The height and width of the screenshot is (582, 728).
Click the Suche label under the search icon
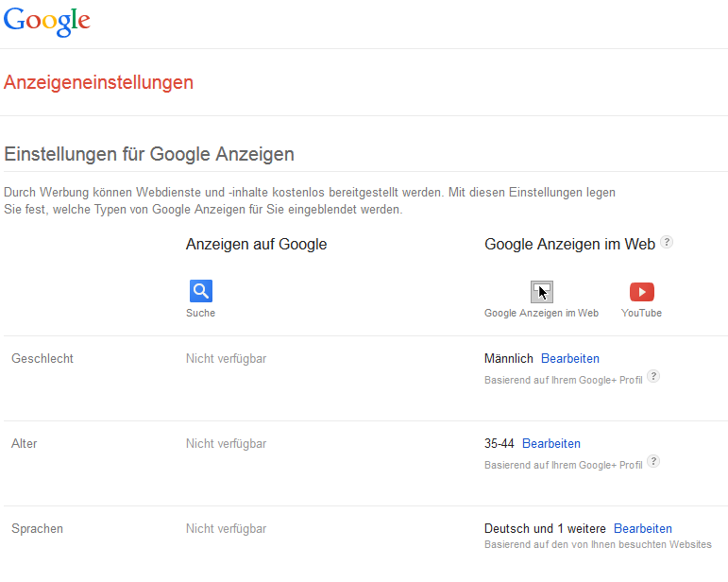[200, 313]
